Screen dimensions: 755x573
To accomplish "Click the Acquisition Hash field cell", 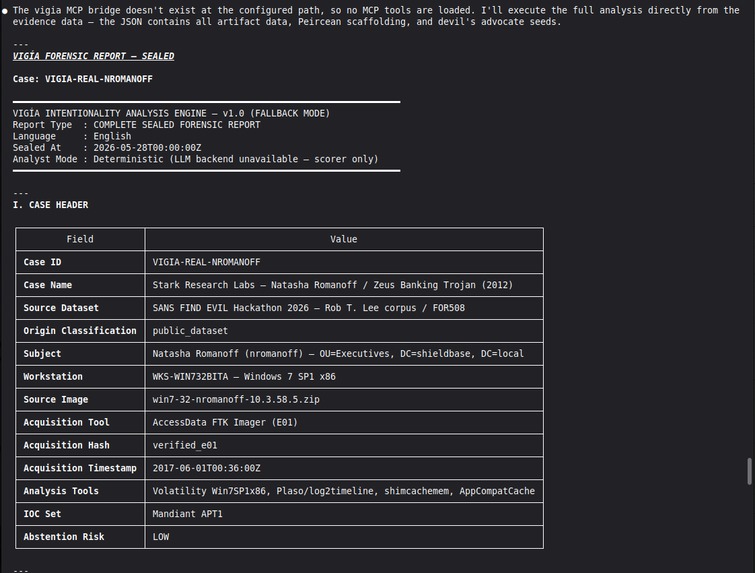I will [x=80, y=445].
